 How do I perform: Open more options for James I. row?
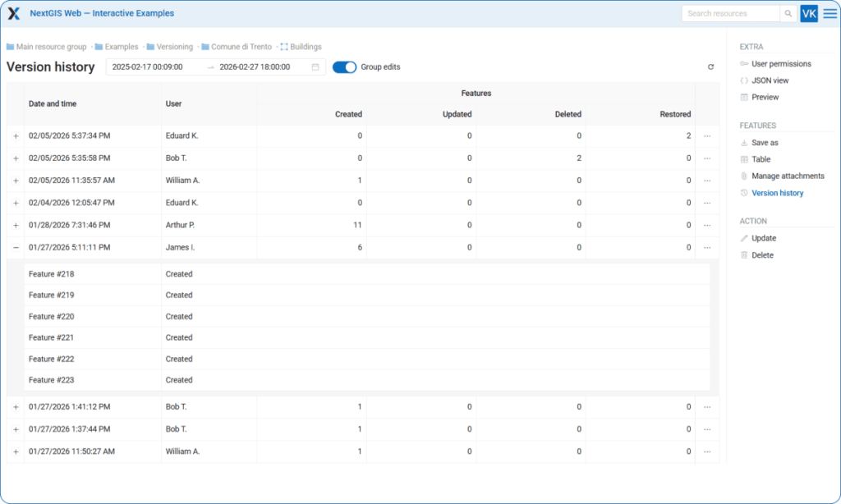tap(707, 247)
